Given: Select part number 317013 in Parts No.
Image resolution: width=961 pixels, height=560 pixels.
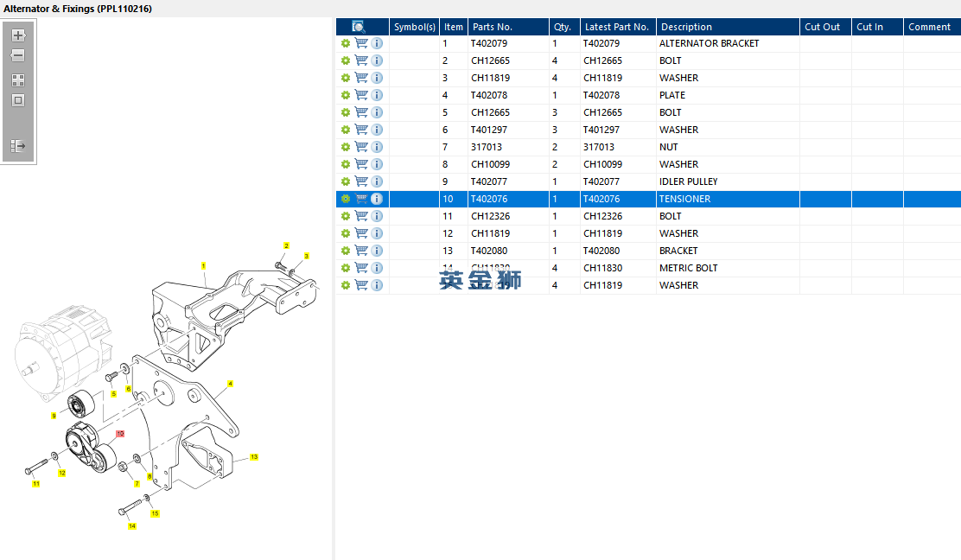Looking at the screenshot, I should 487,147.
